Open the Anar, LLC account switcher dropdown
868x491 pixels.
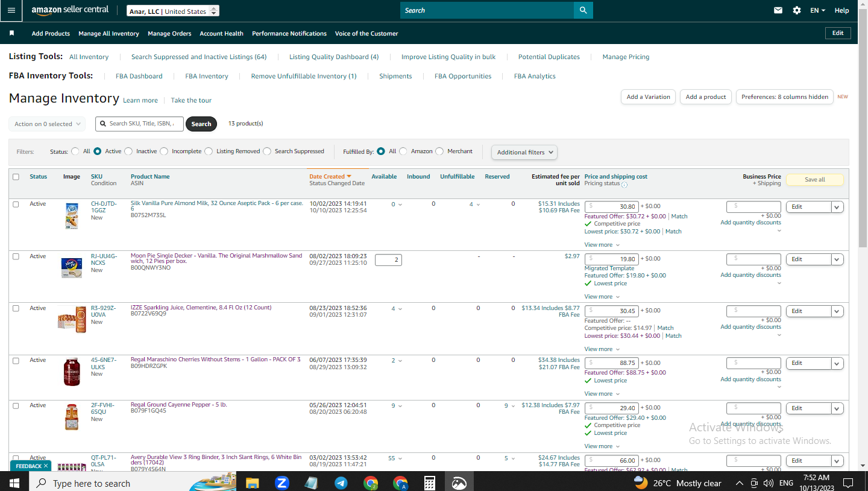[x=173, y=11]
